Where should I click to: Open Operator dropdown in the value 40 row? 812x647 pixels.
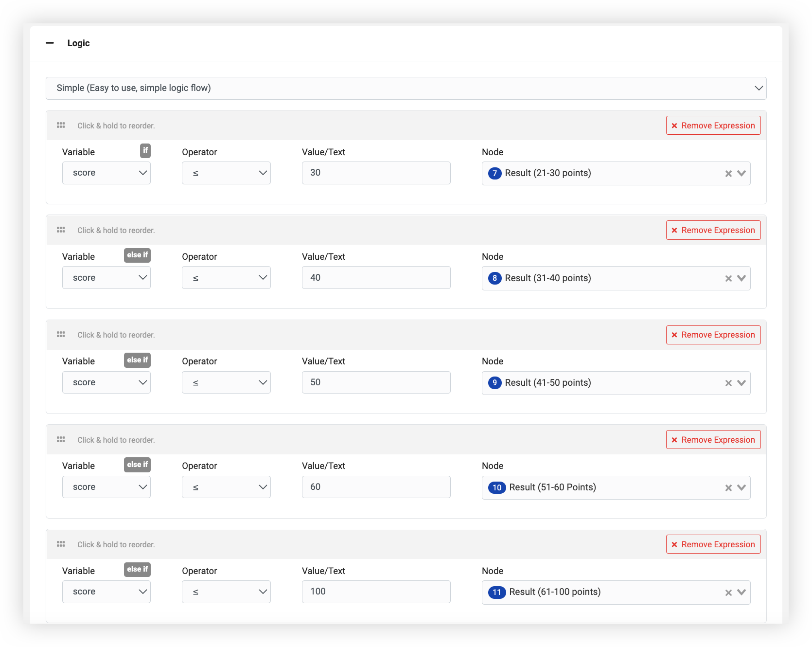click(x=226, y=278)
